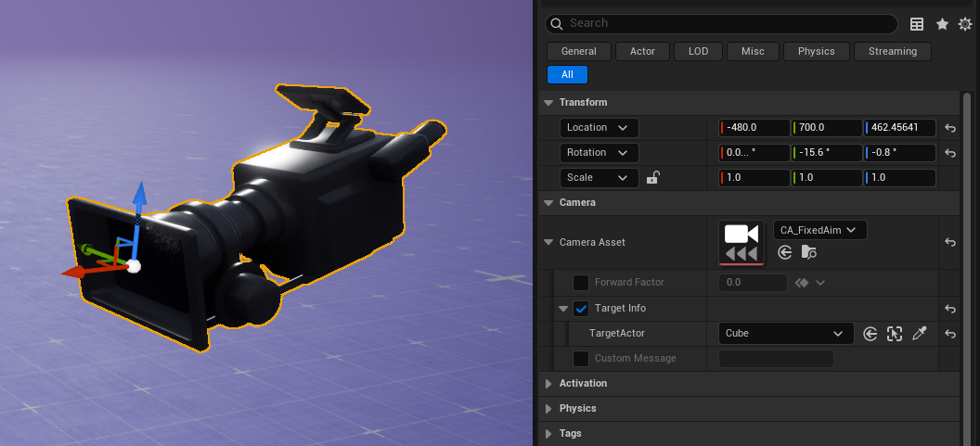Expand the Tags section
Viewport: 980px width, 446px height.
coord(548,434)
